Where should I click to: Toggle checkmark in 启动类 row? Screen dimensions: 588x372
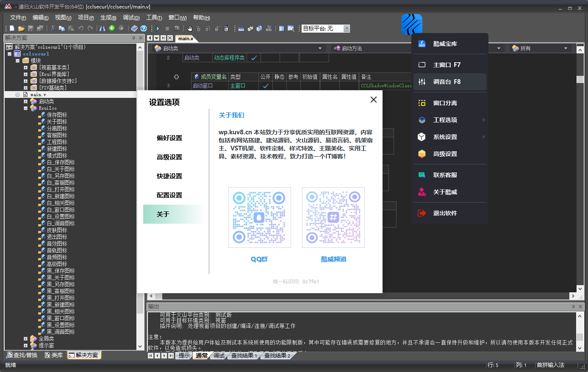tap(254, 58)
